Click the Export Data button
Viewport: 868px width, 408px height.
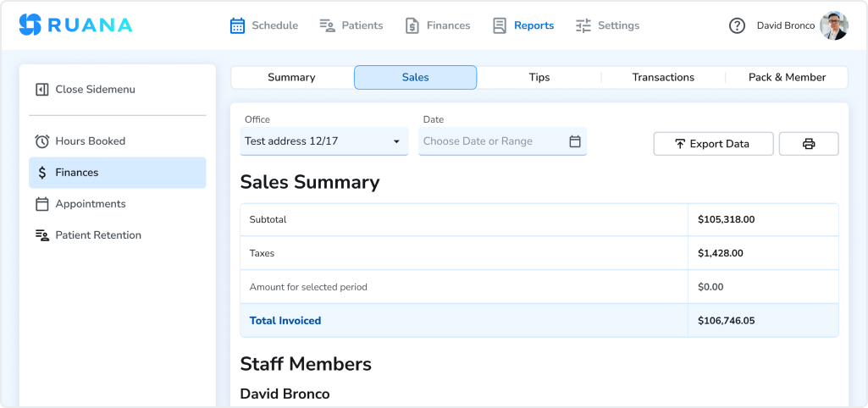(x=713, y=144)
